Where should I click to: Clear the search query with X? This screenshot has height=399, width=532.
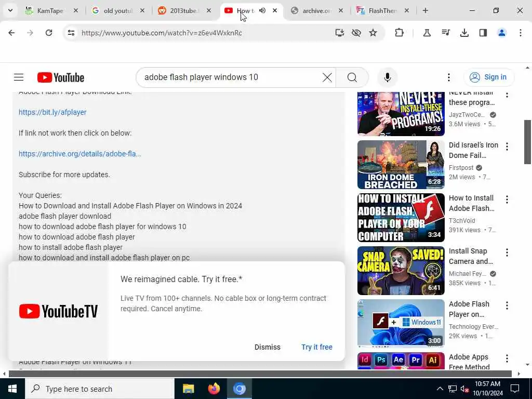coord(327,77)
